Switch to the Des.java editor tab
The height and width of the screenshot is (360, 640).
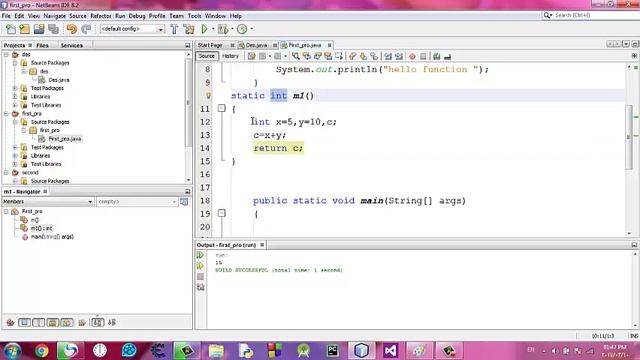point(256,45)
